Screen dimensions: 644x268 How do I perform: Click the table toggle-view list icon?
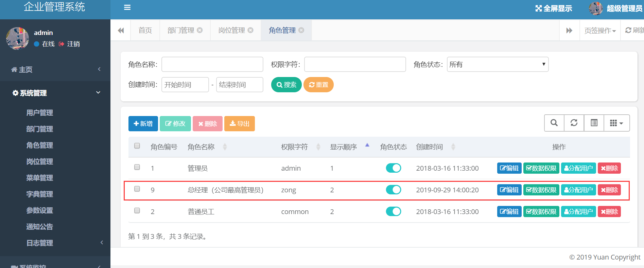[x=594, y=123]
